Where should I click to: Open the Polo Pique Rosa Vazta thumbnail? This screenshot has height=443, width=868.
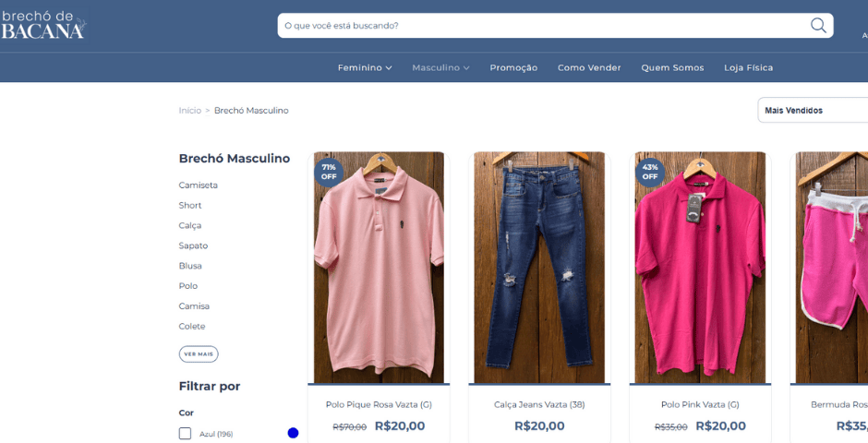379,268
